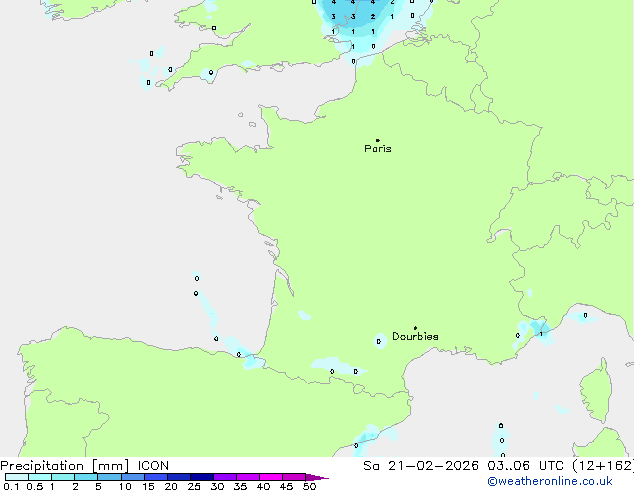Select the Dourbies city label

415,336
